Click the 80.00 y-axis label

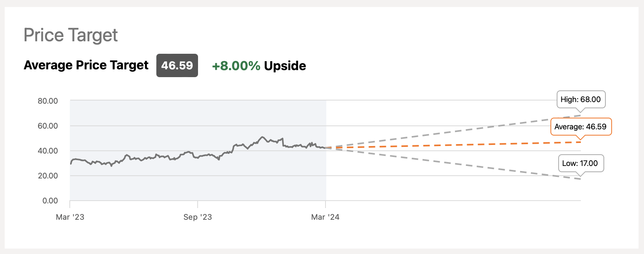[48, 101]
